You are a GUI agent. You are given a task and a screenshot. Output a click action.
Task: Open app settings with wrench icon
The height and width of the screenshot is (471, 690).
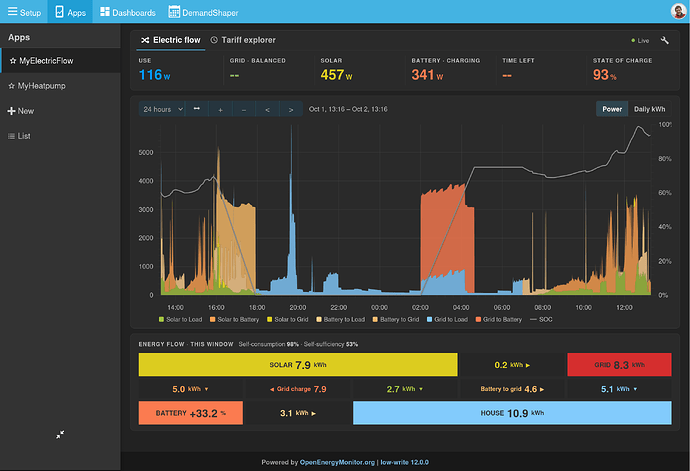pyautogui.click(x=665, y=40)
